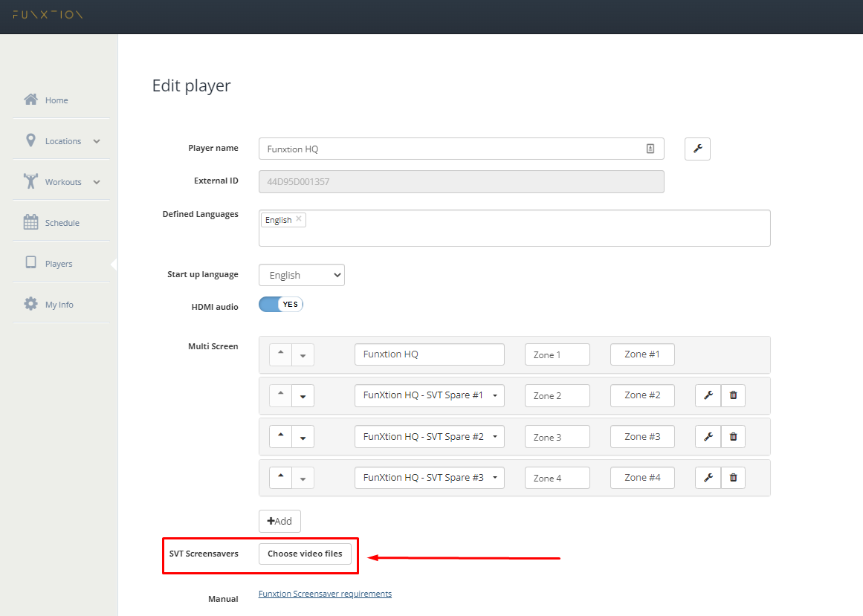
Task: Click the contact card icon in Player name field
Action: click(x=650, y=149)
